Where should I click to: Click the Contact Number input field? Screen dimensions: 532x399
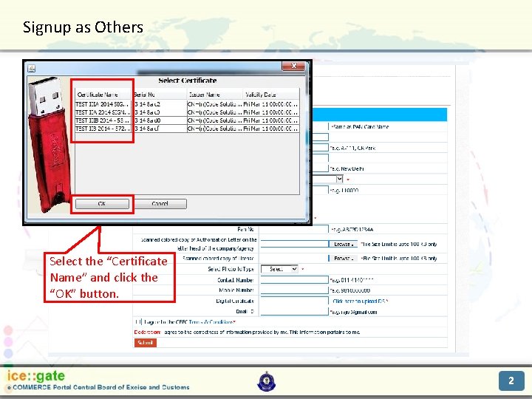coord(295,280)
